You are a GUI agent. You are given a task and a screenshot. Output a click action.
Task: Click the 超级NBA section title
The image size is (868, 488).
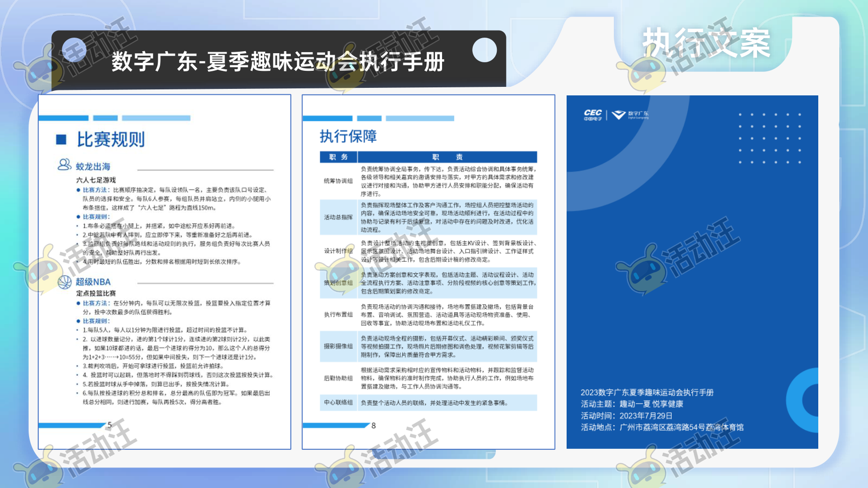point(93,282)
